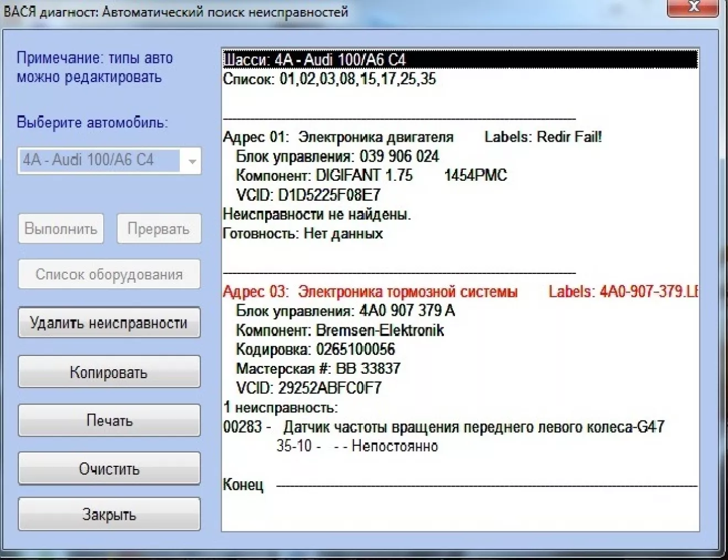Copy results with Копировать button

pyautogui.click(x=109, y=372)
